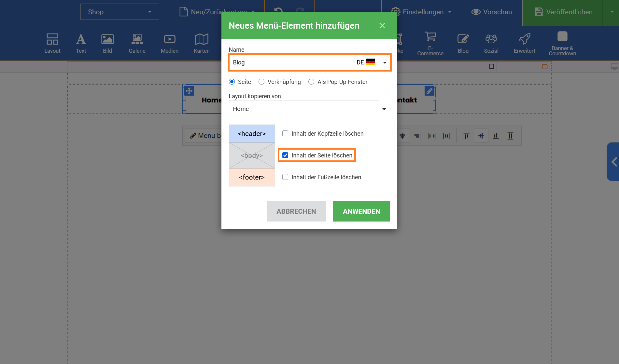Click the ABBRECHEN button

coord(296,211)
